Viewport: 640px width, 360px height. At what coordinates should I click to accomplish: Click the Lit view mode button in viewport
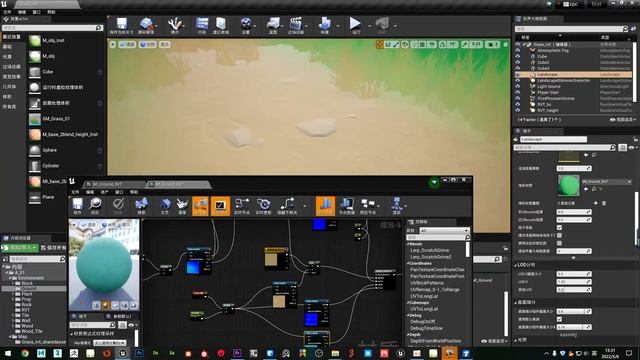pyautogui.click(x=148, y=44)
